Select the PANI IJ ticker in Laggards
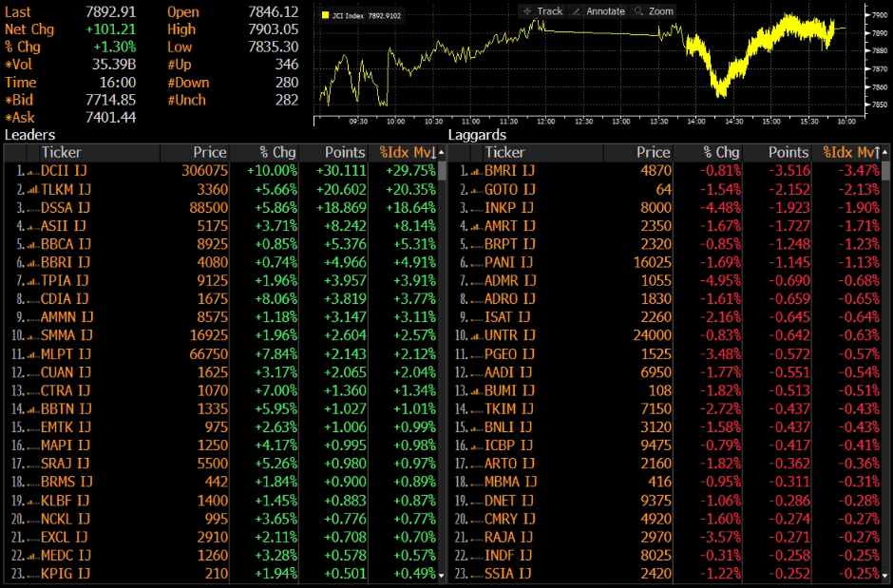The image size is (893, 588). pos(508,262)
